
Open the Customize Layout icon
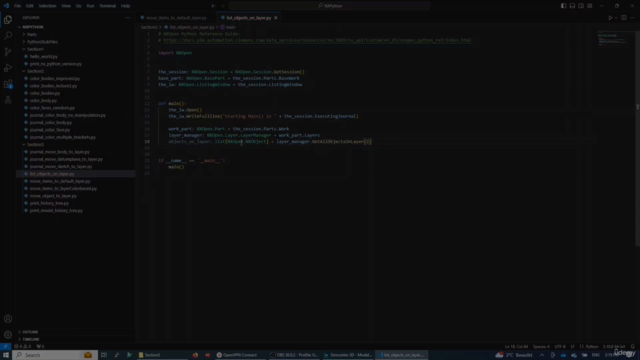(590, 6)
